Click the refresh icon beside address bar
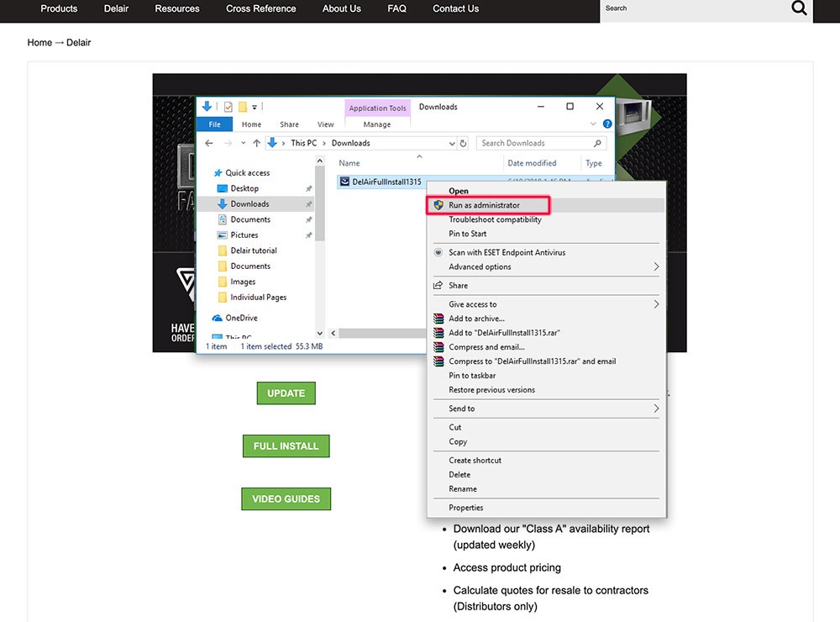This screenshot has height=622, width=840. click(464, 143)
